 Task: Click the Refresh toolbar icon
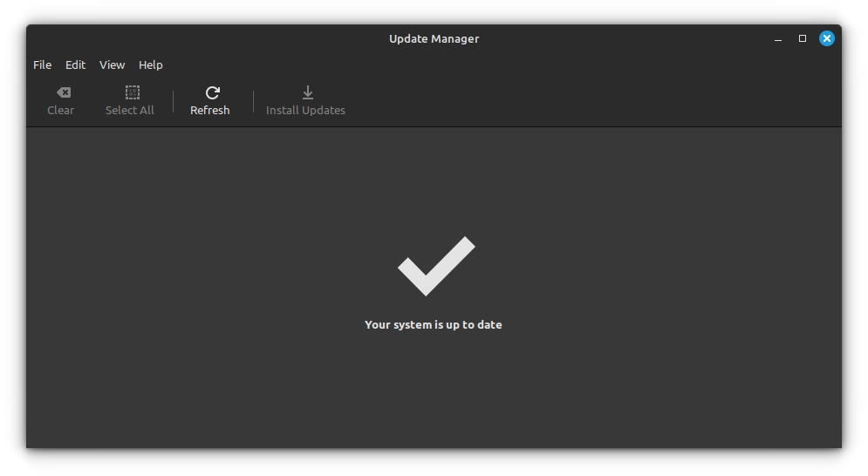(x=213, y=92)
